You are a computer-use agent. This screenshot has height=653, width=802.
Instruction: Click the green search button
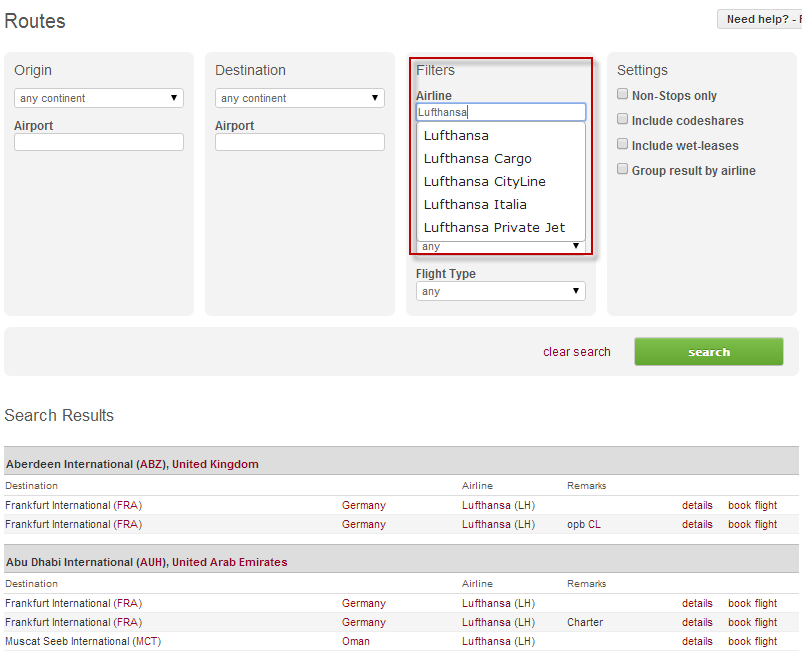pos(709,352)
